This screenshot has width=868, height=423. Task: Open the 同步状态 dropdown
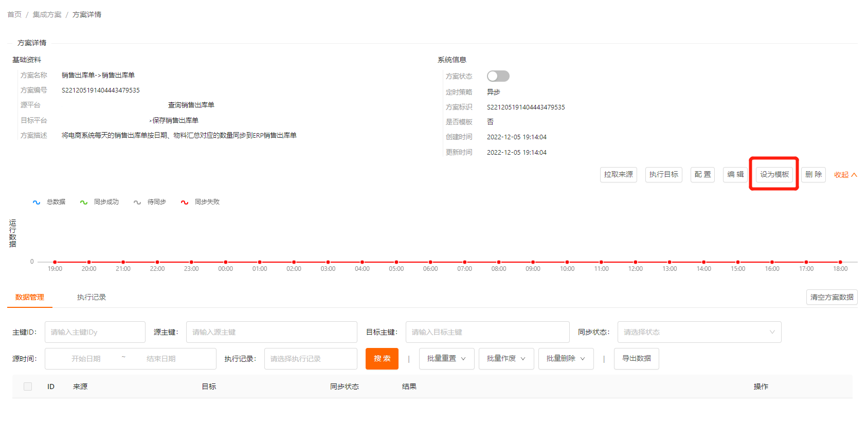(699, 332)
